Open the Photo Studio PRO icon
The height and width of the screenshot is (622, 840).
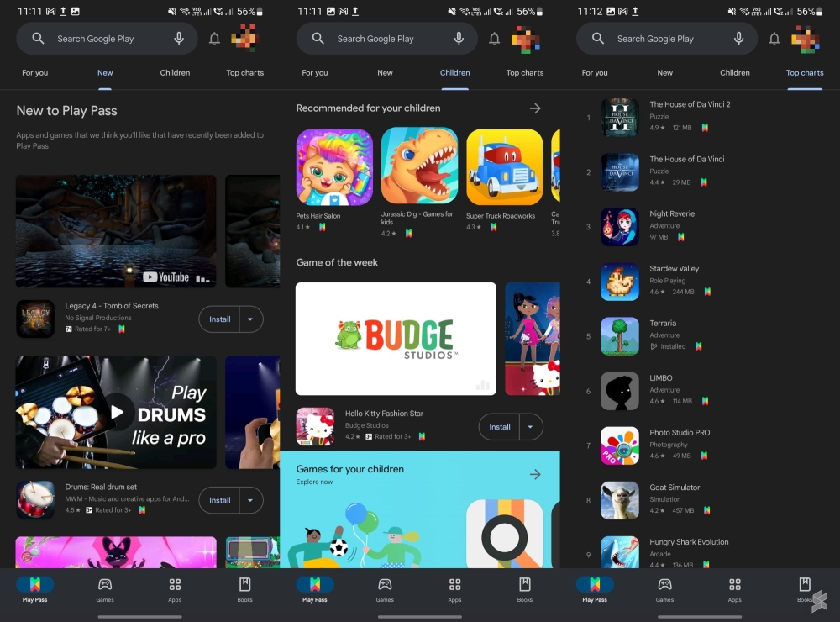click(x=620, y=445)
